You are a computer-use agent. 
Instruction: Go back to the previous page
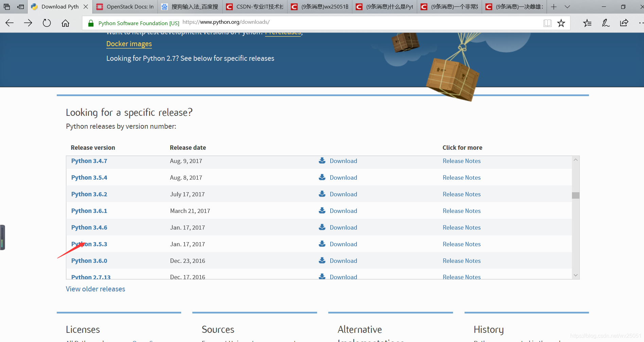click(10, 23)
